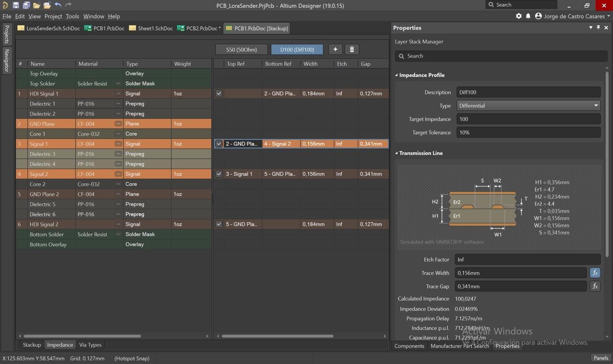Pin the Properties panel
The image size is (613, 364).
pyautogui.click(x=598, y=28)
